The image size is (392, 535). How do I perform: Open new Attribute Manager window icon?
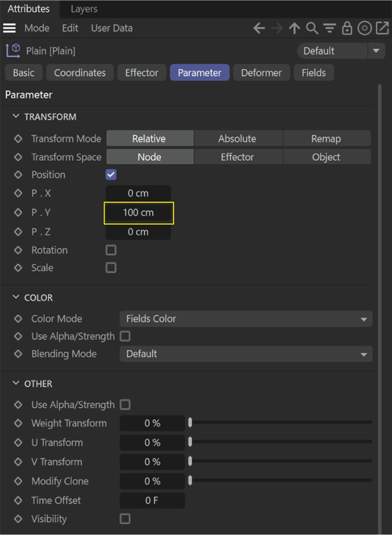(x=382, y=28)
